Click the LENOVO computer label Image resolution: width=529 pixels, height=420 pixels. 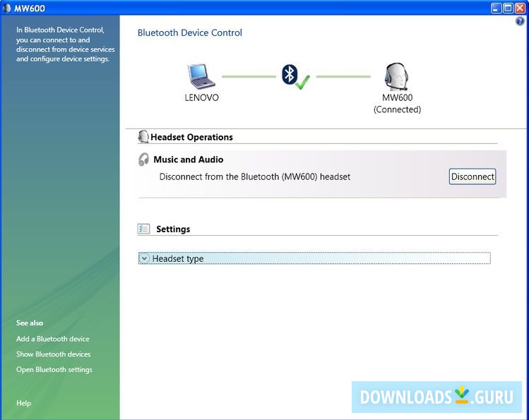(201, 97)
